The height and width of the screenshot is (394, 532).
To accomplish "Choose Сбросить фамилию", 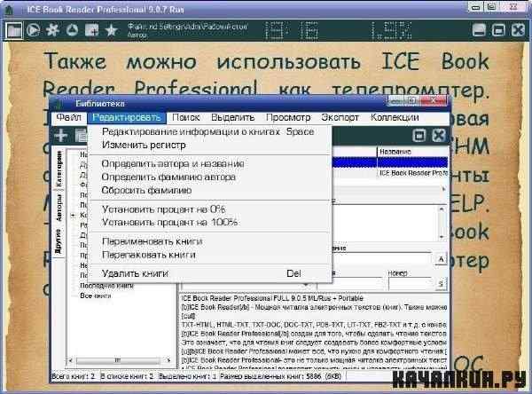I will pyautogui.click(x=209, y=190).
